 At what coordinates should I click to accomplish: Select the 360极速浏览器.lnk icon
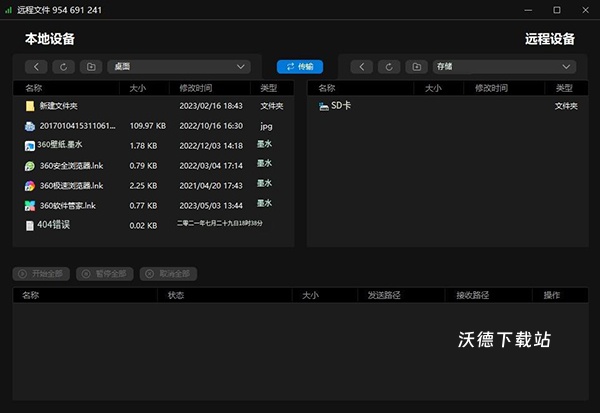coord(30,186)
